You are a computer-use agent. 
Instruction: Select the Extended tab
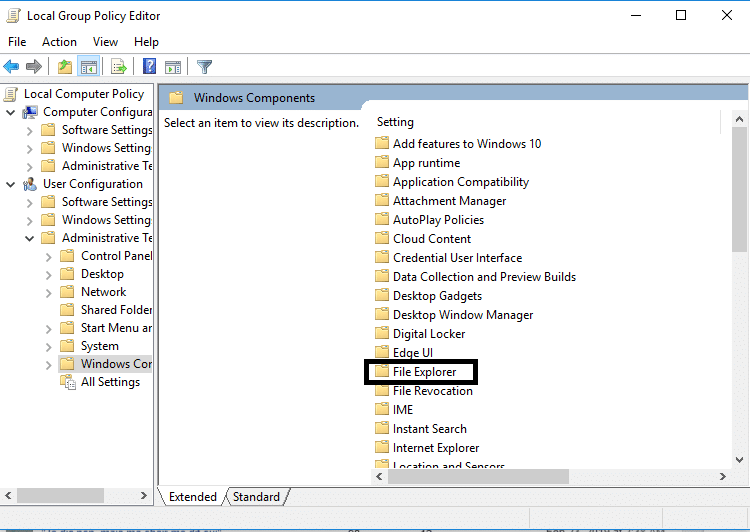coord(192,497)
